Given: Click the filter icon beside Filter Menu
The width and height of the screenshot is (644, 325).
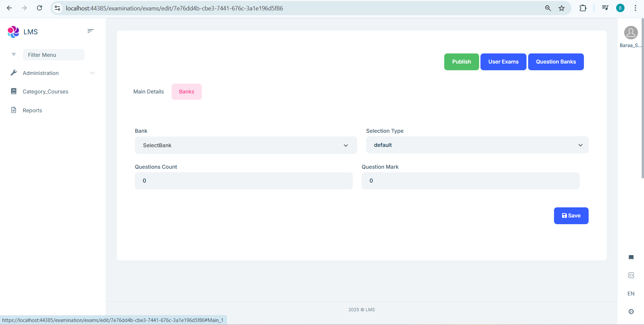Looking at the screenshot, I should [14, 54].
